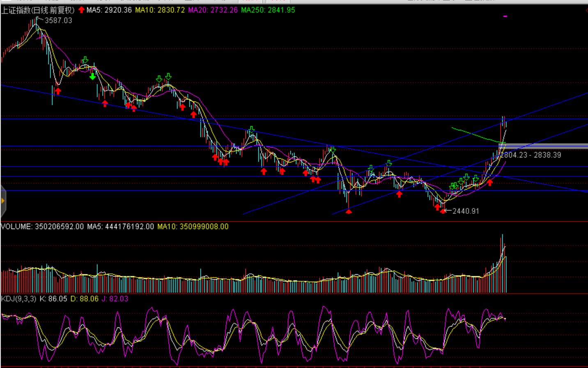This screenshot has height=368, width=588.
Task: Select the yellow D value in KDJ
Action: [x=85, y=299]
